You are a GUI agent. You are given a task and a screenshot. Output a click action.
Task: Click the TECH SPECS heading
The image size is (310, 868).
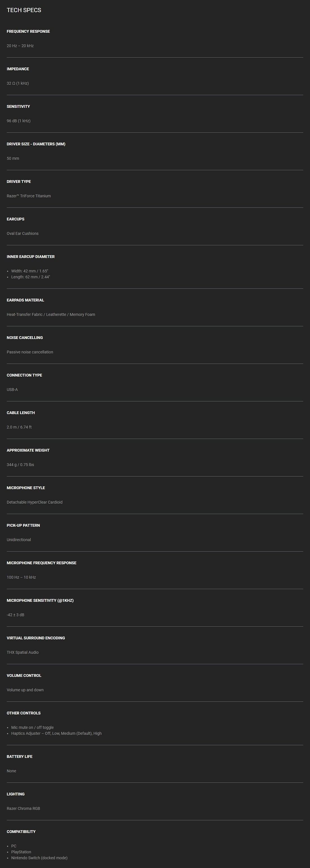pyautogui.click(x=24, y=10)
